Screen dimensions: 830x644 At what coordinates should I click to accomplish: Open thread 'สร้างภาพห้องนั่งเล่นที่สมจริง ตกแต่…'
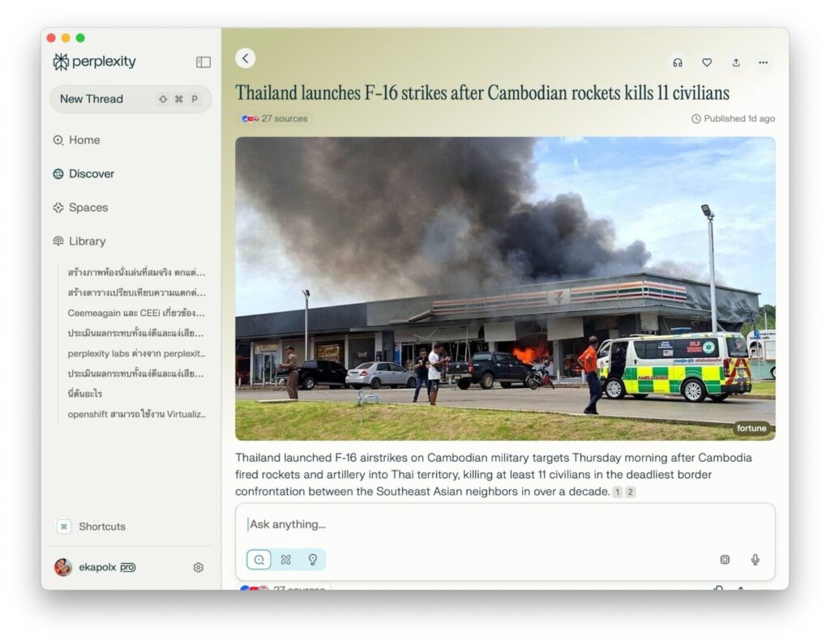pyautogui.click(x=136, y=272)
